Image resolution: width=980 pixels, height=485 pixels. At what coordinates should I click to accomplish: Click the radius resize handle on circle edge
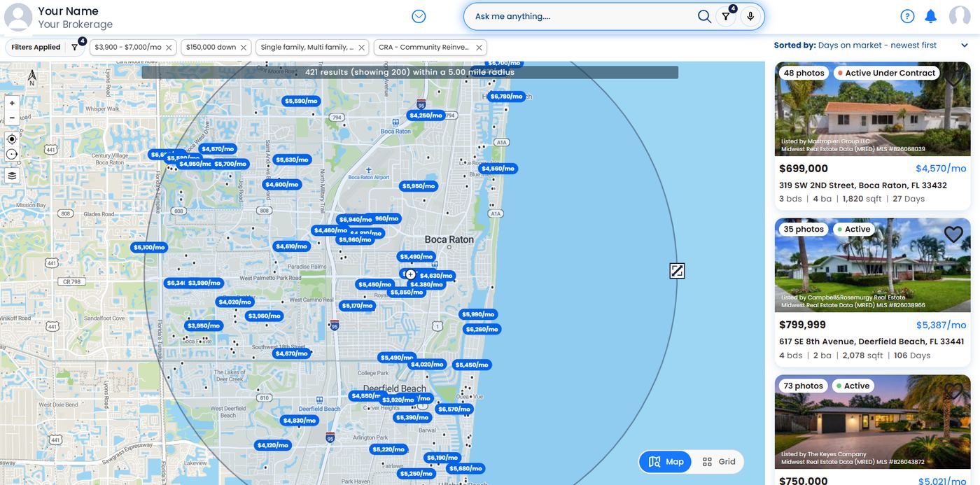pyautogui.click(x=677, y=271)
